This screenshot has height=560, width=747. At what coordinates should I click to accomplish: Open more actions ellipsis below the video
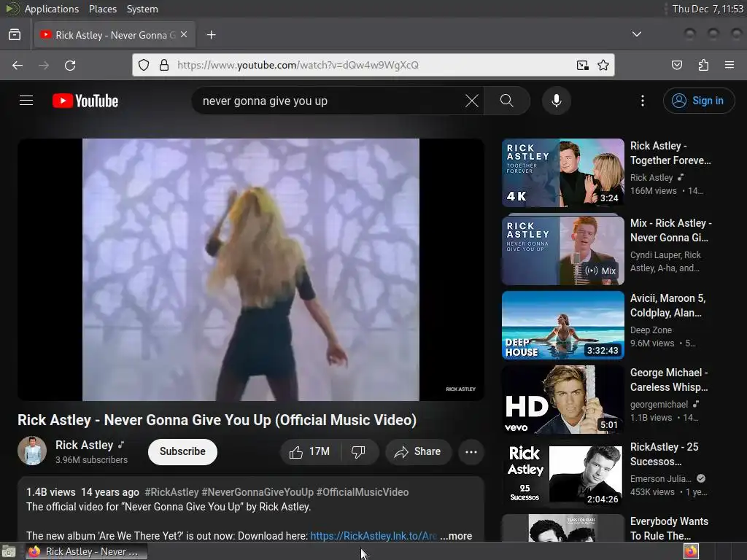point(471,452)
